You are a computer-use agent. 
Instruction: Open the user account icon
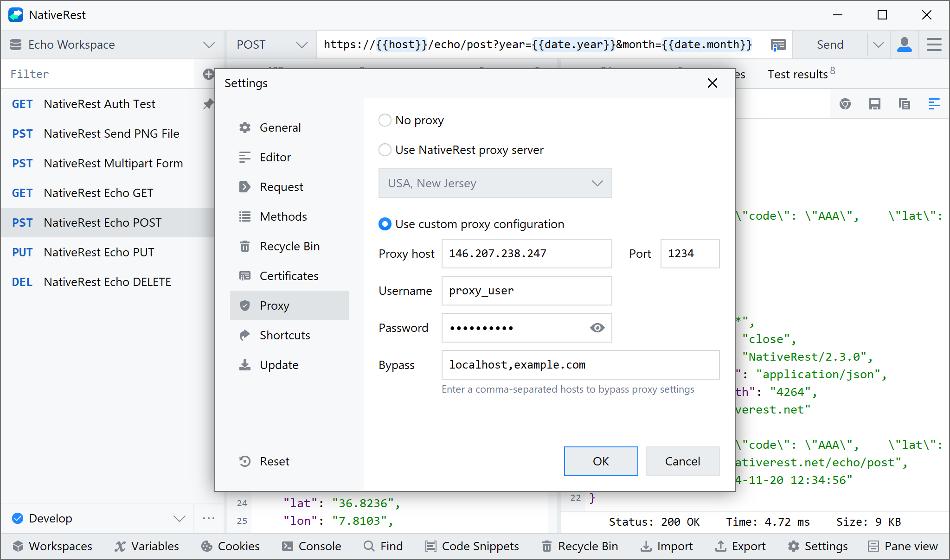[x=904, y=45]
